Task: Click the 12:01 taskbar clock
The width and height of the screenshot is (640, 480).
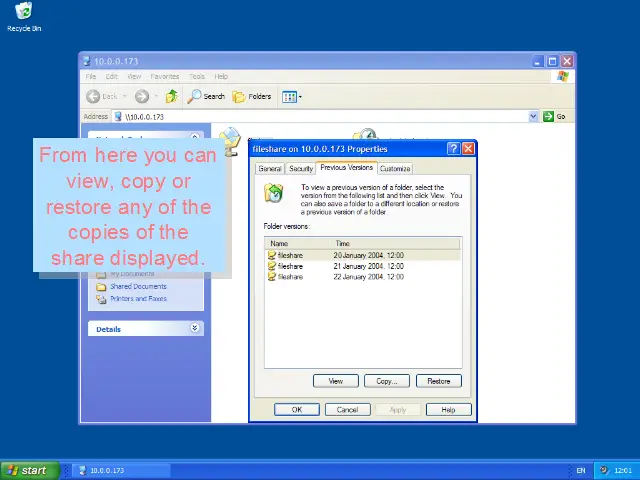Action: (x=623, y=471)
